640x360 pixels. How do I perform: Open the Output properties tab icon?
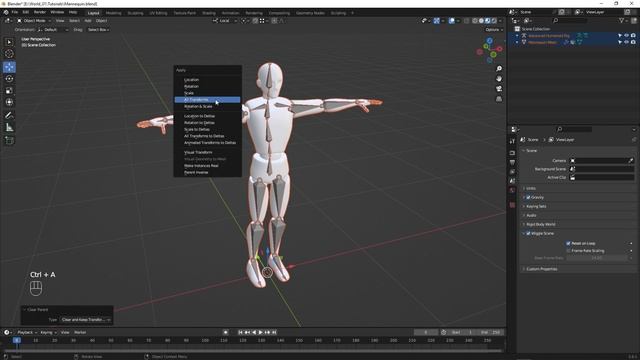tap(512, 162)
